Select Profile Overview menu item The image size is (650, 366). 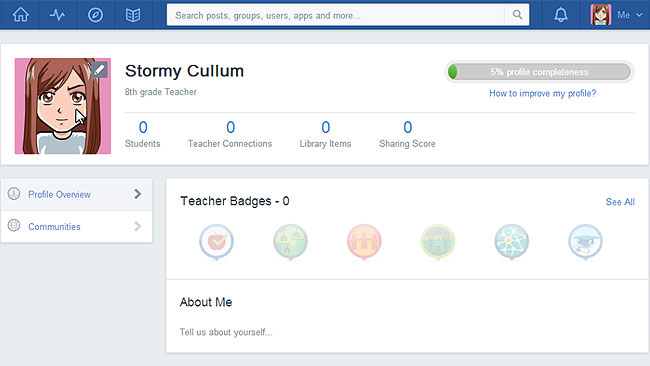77,194
